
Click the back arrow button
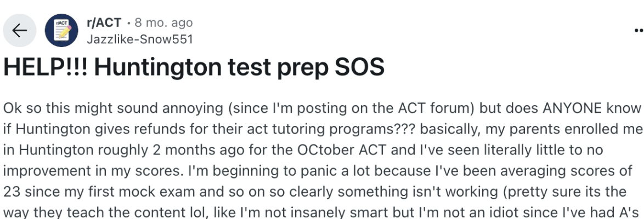click(x=20, y=31)
